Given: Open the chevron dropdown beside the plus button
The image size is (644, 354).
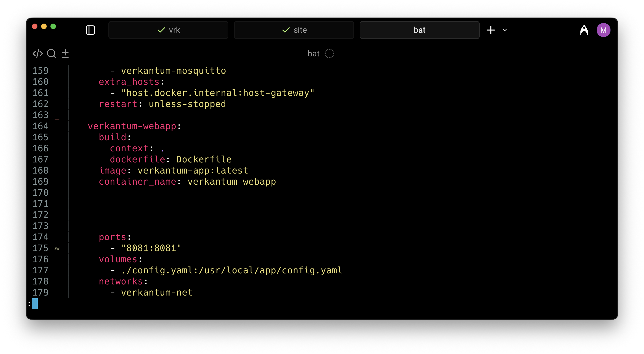Looking at the screenshot, I should tap(504, 30).
